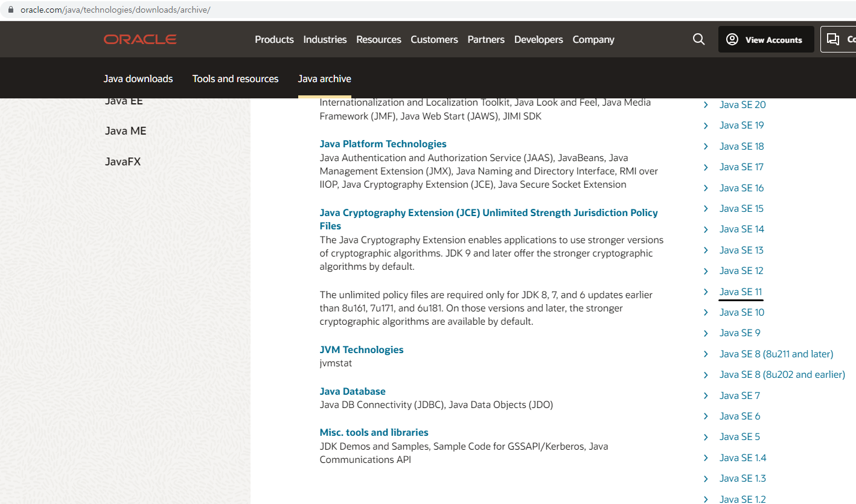This screenshot has width=856, height=504.
Task: Open the Java SE 5 archive link
Action: pyautogui.click(x=739, y=436)
